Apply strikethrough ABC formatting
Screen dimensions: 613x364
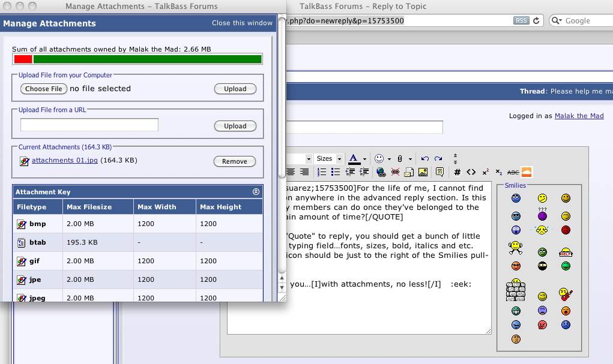point(513,172)
